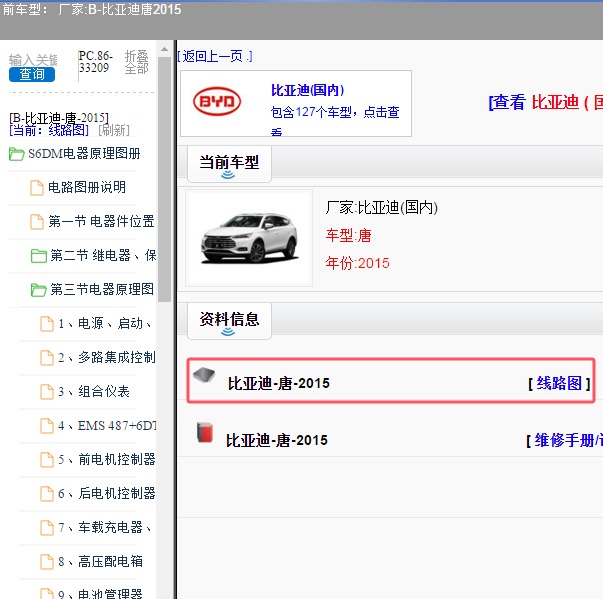Click the page icon next to 第一节 电器件位置
This screenshot has width=603, height=599.
[x=37, y=221]
